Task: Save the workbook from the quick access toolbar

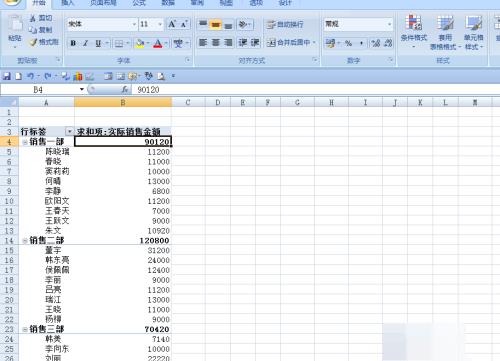Action: click(x=6, y=76)
